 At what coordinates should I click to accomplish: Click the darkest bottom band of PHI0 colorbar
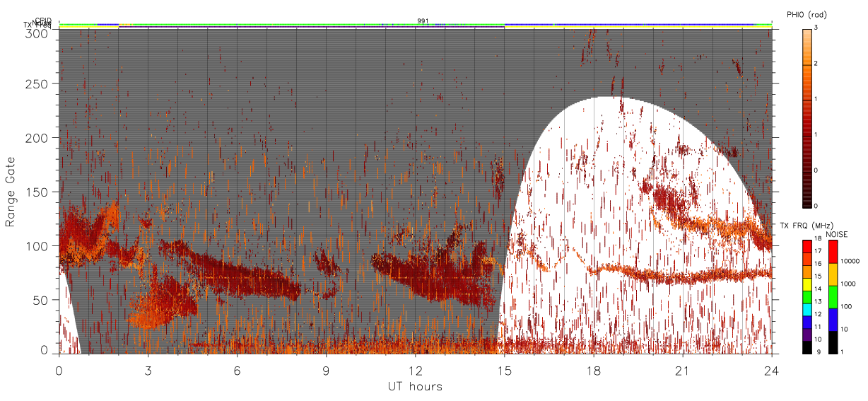tap(807, 207)
